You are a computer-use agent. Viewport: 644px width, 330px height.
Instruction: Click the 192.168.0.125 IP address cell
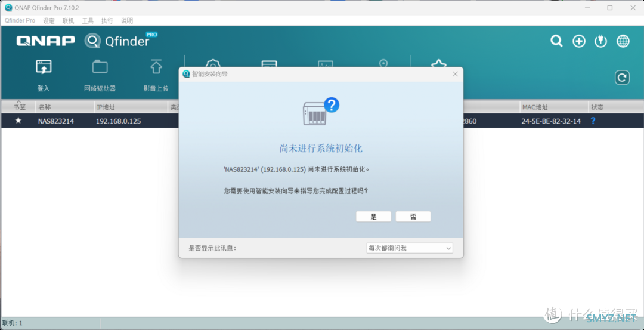pyautogui.click(x=118, y=121)
